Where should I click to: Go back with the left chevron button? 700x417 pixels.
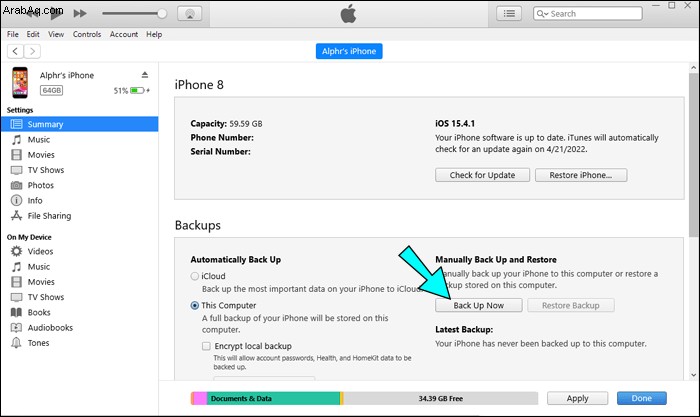coord(15,51)
